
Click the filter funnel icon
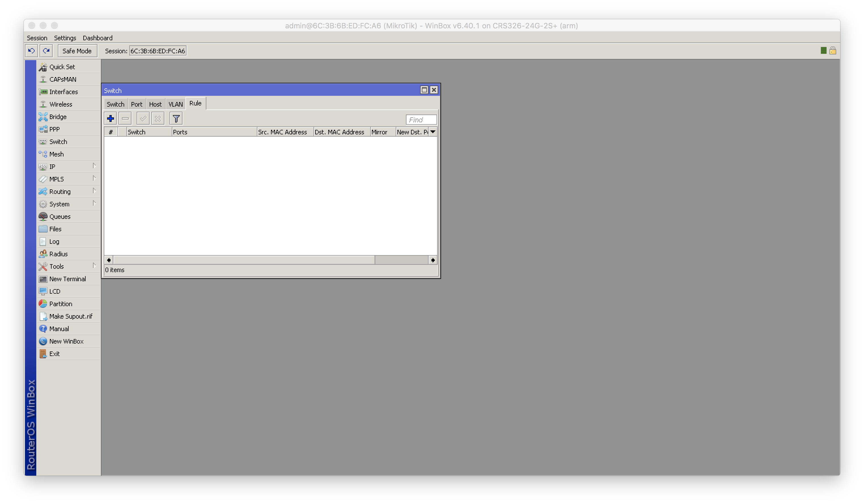coord(176,118)
